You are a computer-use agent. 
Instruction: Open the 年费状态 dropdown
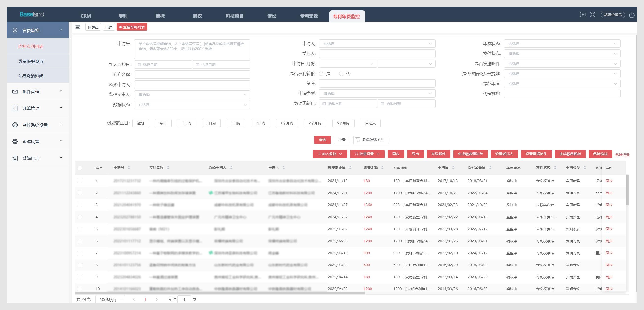tap(562, 44)
